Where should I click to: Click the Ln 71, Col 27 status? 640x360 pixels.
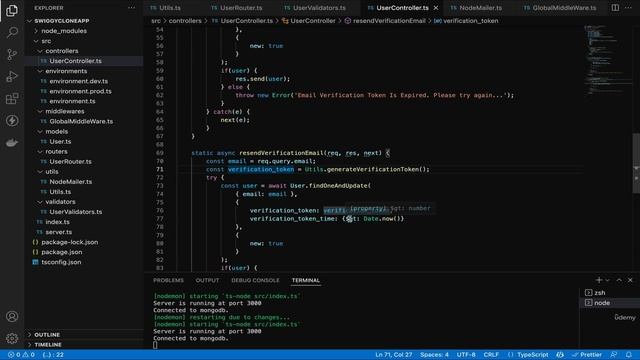click(x=393, y=355)
